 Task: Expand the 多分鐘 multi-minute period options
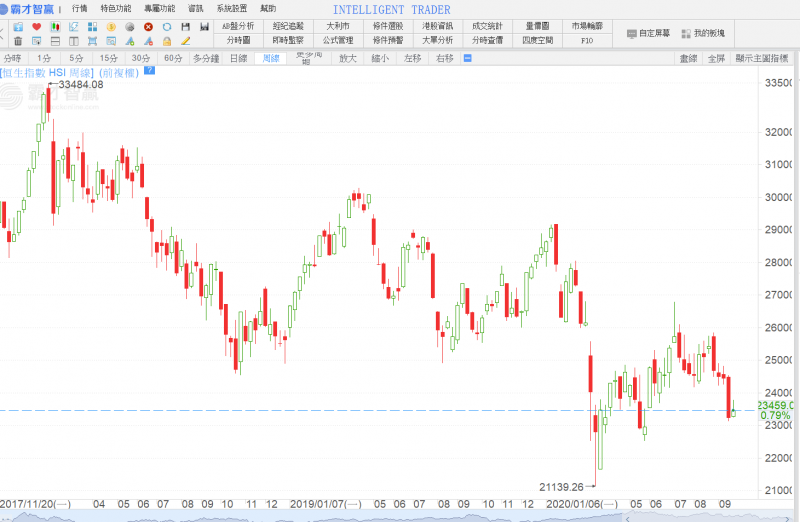click(206, 59)
